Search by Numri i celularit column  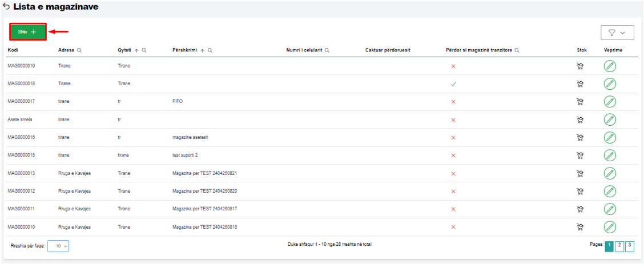[x=328, y=50]
